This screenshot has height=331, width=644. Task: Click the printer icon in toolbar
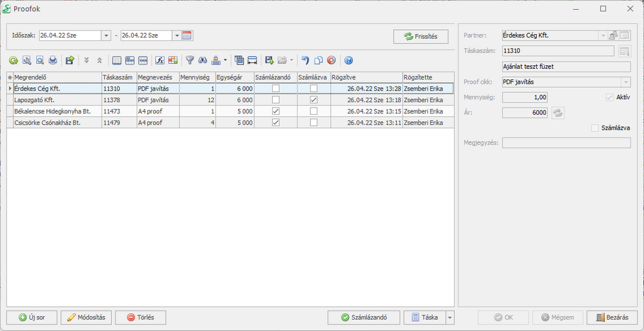click(52, 61)
